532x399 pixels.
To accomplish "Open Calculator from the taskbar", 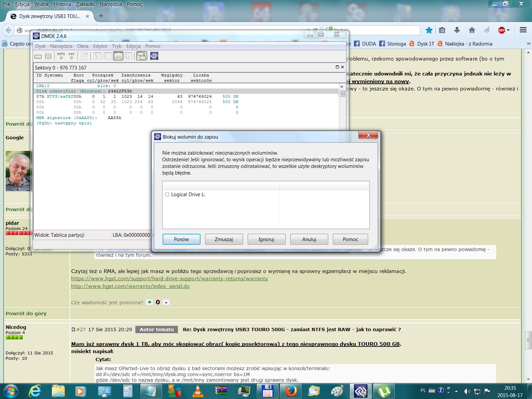I will click(128, 391).
